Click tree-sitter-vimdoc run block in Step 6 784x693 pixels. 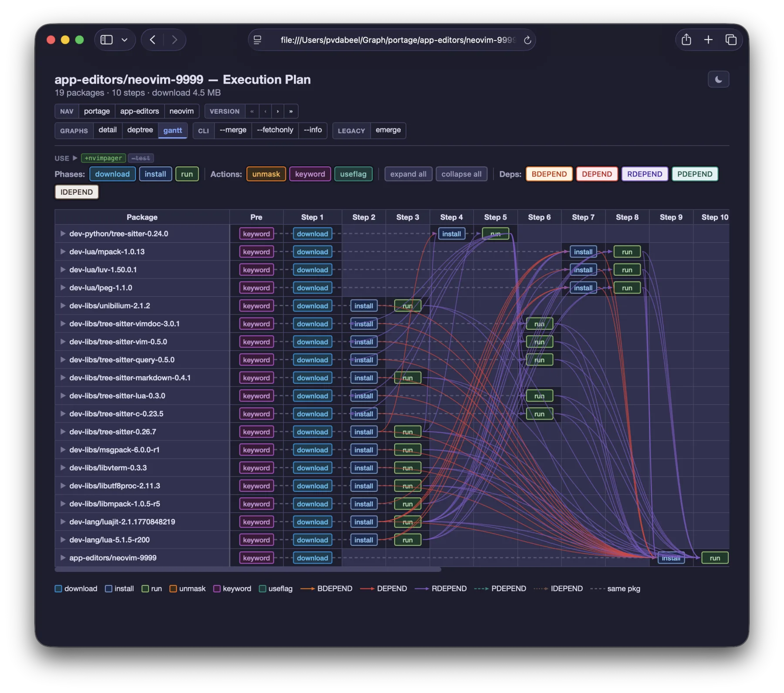coord(539,324)
